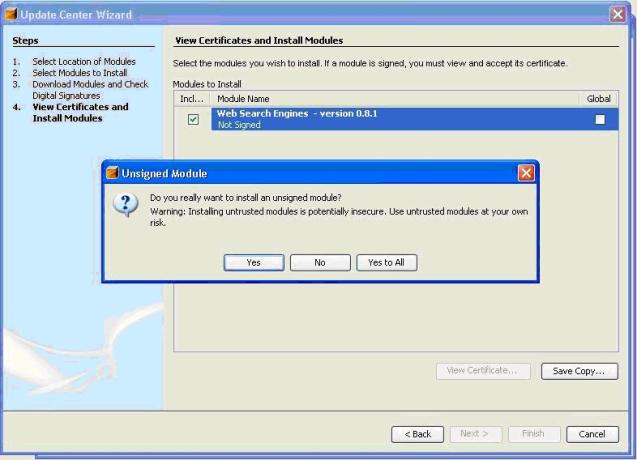Click the Unsigned Module dialog title icon
The height and width of the screenshot is (460, 637).
(x=113, y=173)
